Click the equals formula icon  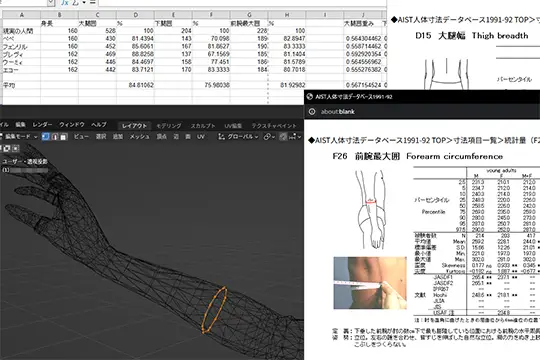click(x=92, y=2)
